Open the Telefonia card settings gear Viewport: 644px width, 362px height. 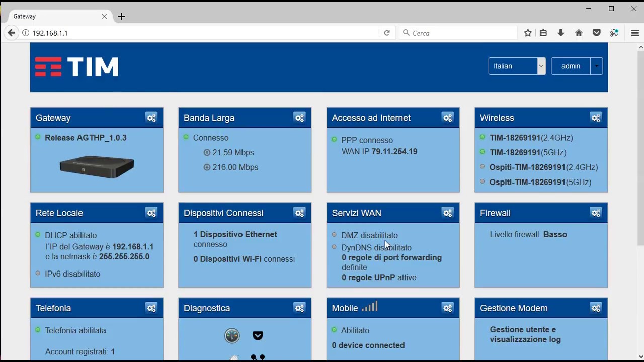click(x=151, y=308)
